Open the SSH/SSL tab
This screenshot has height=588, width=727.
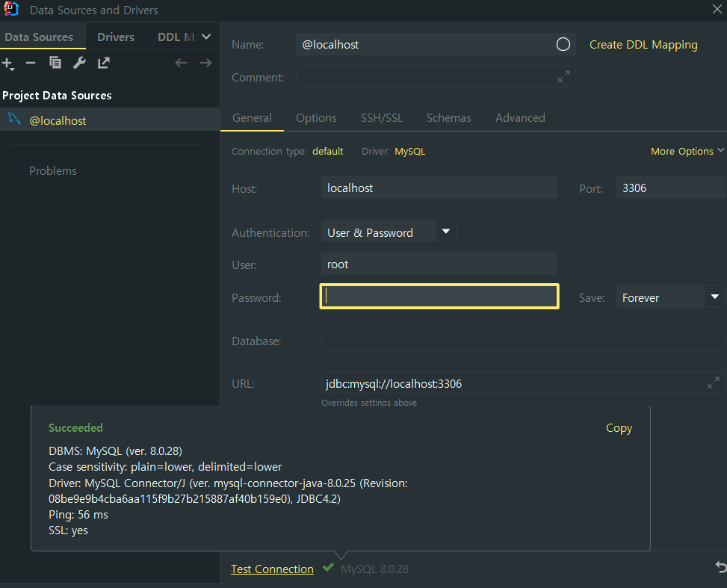[x=382, y=118]
